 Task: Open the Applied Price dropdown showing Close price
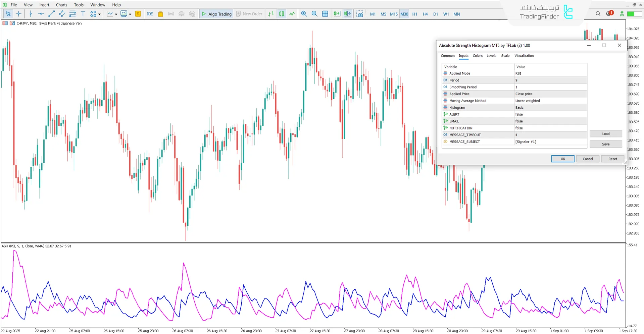(550, 94)
